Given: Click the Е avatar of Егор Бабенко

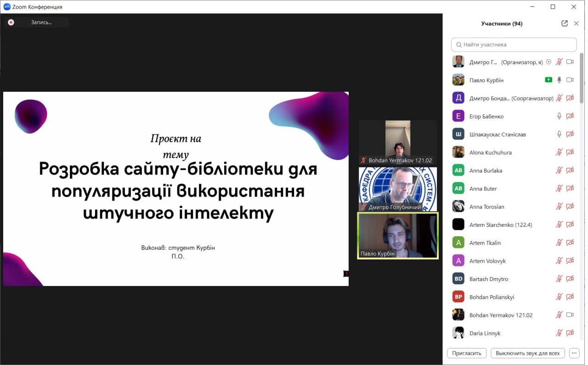Looking at the screenshot, I should (x=458, y=116).
